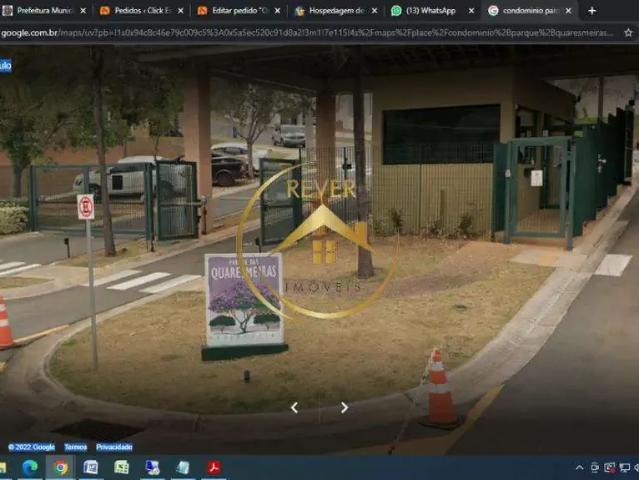639x480 pixels.
Task: Click the WhatsApp favicon on its tab
Action: coord(396,11)
